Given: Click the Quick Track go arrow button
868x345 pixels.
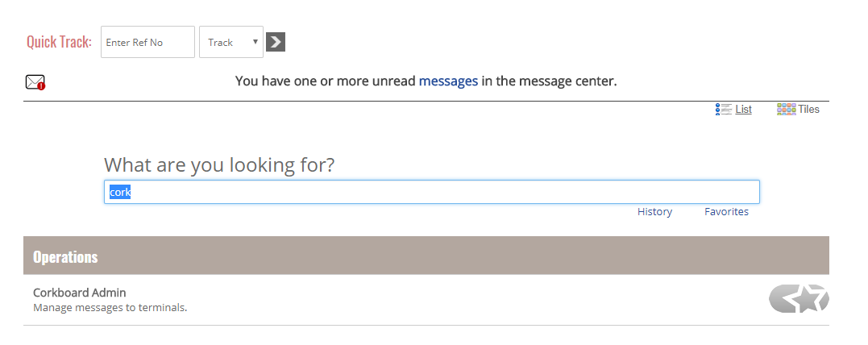Looking at the screenshot, I should 276,42.
